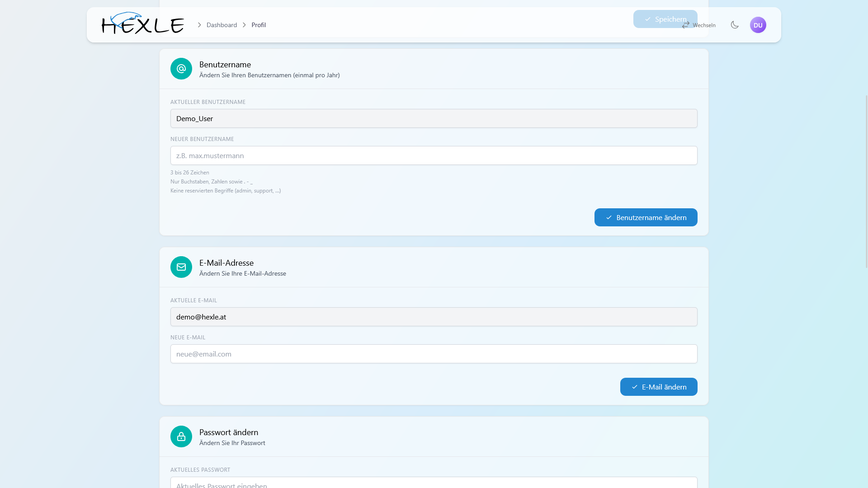Viewport: 868px width, 488px height.
Task: Click the E-Mail ändern button
Action: coord(659,387)
